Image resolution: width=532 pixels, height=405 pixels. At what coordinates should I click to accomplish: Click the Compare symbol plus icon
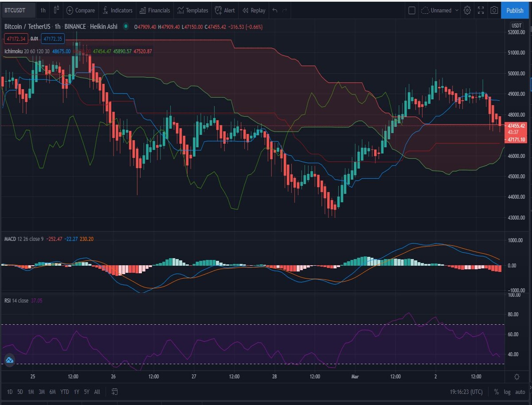pyautogui.click(x=70, y=10)
